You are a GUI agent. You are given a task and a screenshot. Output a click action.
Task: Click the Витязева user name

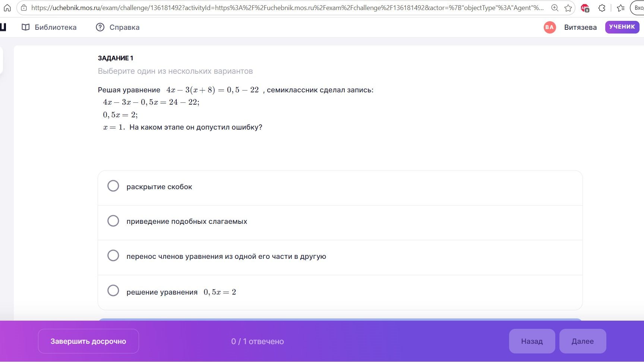pyautogui.click(x=580, y=27)
